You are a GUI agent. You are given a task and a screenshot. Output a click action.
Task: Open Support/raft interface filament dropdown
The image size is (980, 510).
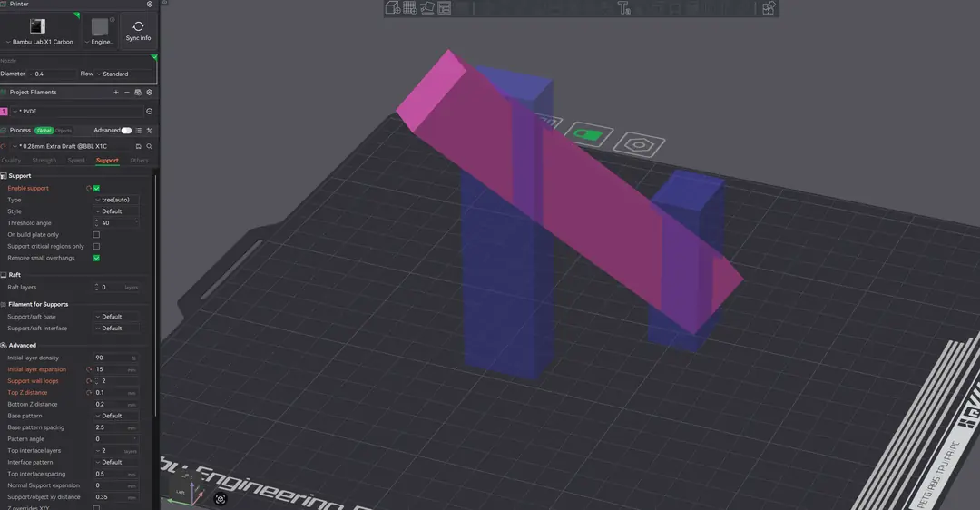pyautogui.click(x=116, y=329)
